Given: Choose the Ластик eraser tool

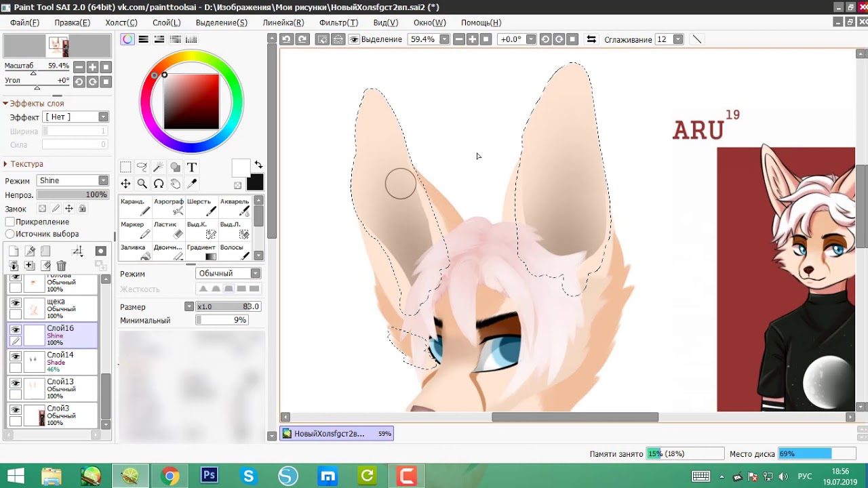Looking at the screenshot, I should pyautogui.click(x=168, y=230).
